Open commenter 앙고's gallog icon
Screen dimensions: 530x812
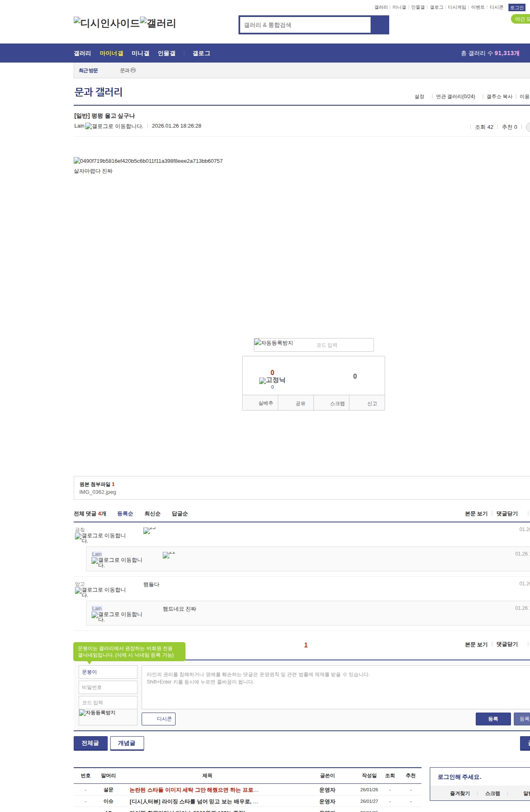point(100,592)
